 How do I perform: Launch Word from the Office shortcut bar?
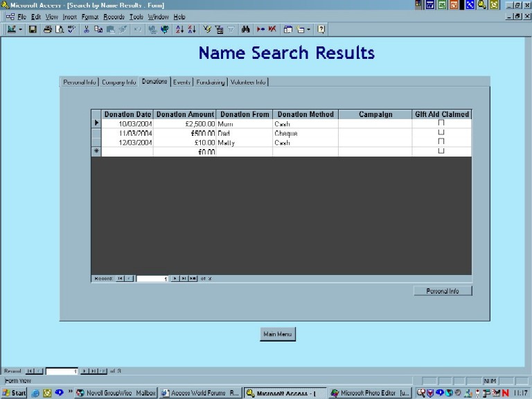coord(430,5)
